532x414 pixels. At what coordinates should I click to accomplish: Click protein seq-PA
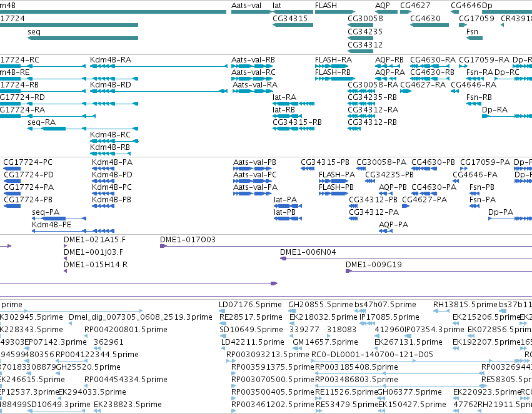coord(46,212)
